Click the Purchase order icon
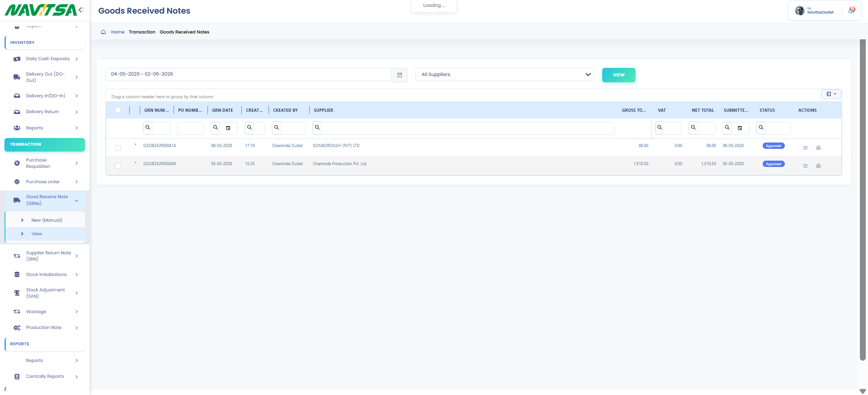The image size is (868, 395). click(x=17, y=182)
